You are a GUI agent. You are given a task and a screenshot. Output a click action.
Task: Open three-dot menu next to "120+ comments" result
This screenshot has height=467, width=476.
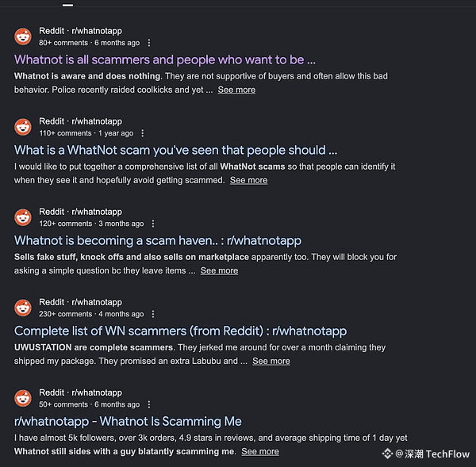pyautogui.click(x=153, y=224)
